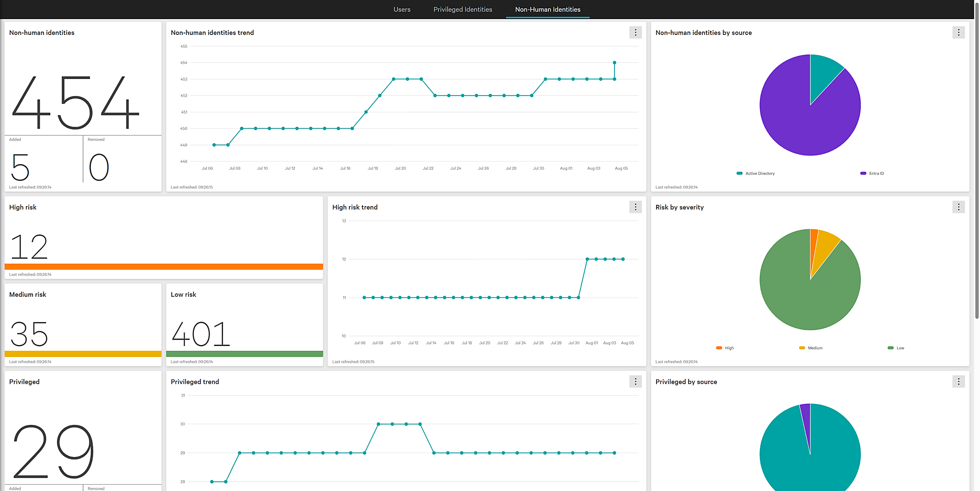Click the High risk count 12
Screen dimensions: 980x491
click(29, 247)
